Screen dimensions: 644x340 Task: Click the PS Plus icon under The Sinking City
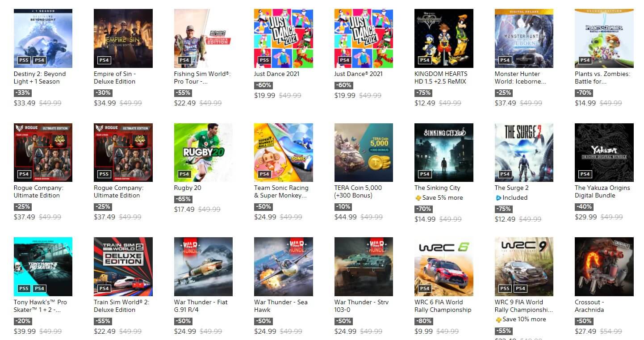tap(418, 198)
